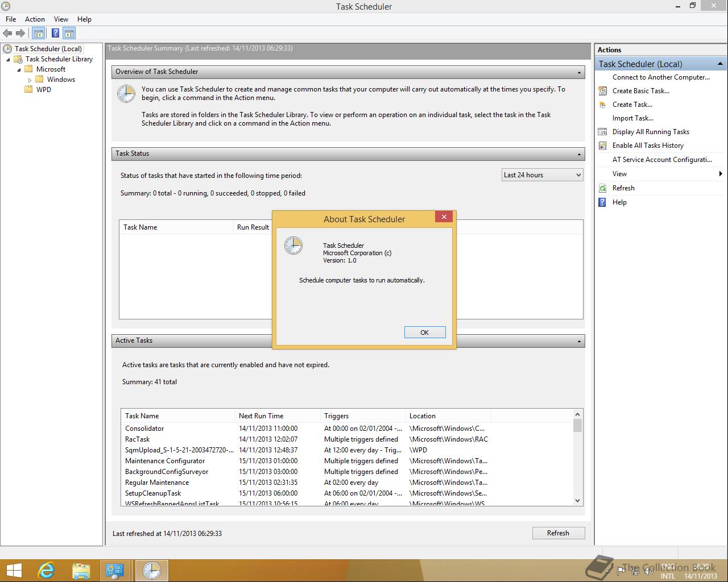Open the File menu
728x582 pixels.
tap(11, 19)
